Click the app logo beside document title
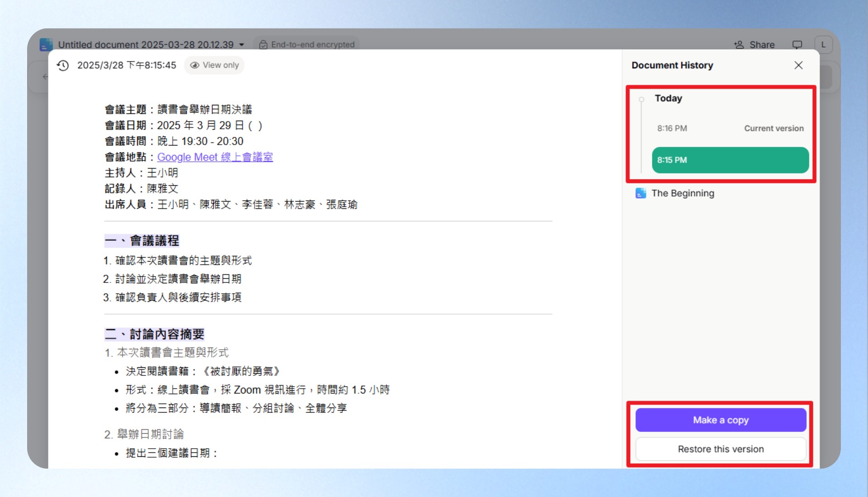Screen dimensions: 868x497 (46, 45)
